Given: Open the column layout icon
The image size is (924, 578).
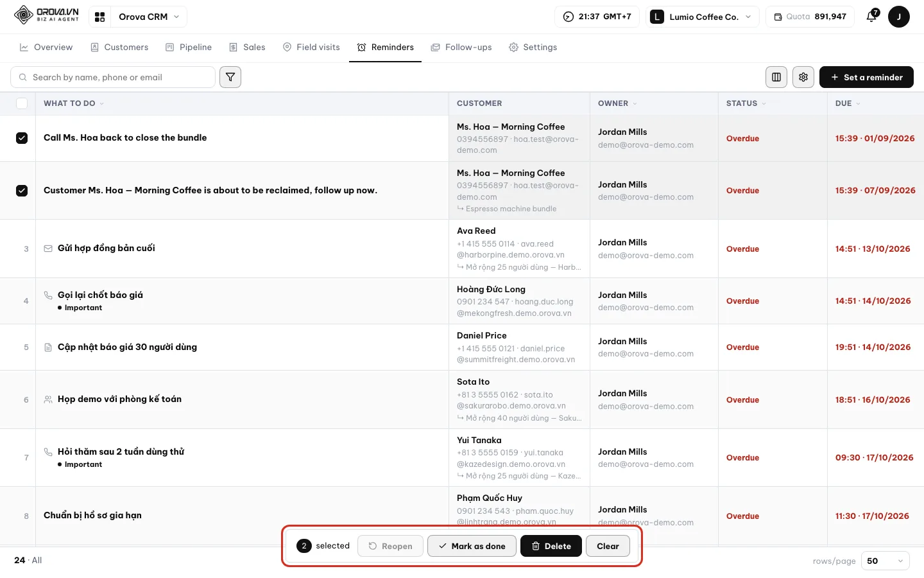Looking at the screenshot, I should coord(776,77).
